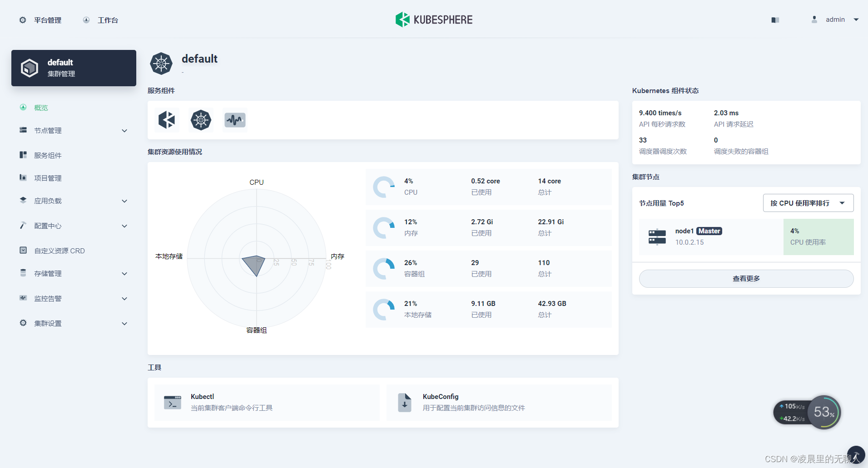Image resolution: width=868 pixels, height=468 pixels.
Task: Click the default cluster cube icon
Action: point(30,68)
